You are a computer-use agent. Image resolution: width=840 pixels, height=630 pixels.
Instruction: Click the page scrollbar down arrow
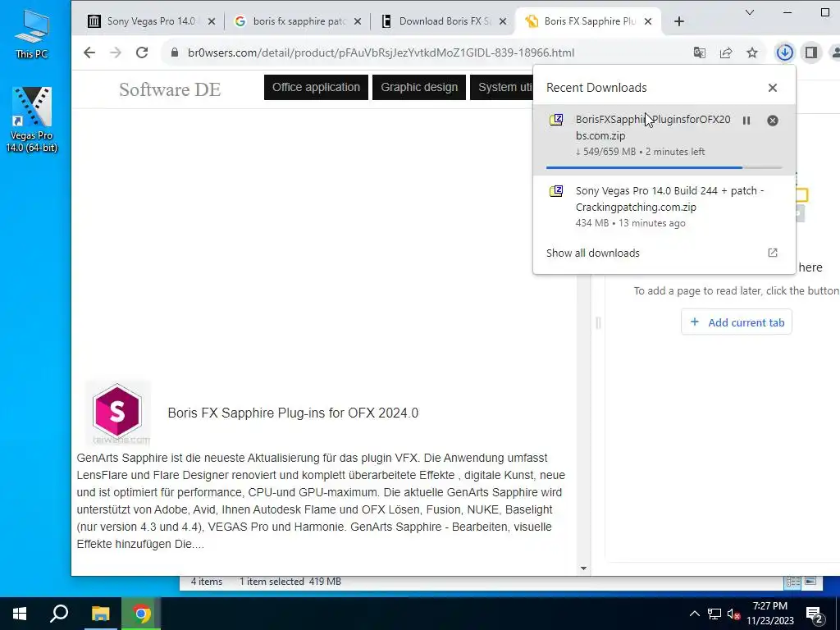pos(583,568)
